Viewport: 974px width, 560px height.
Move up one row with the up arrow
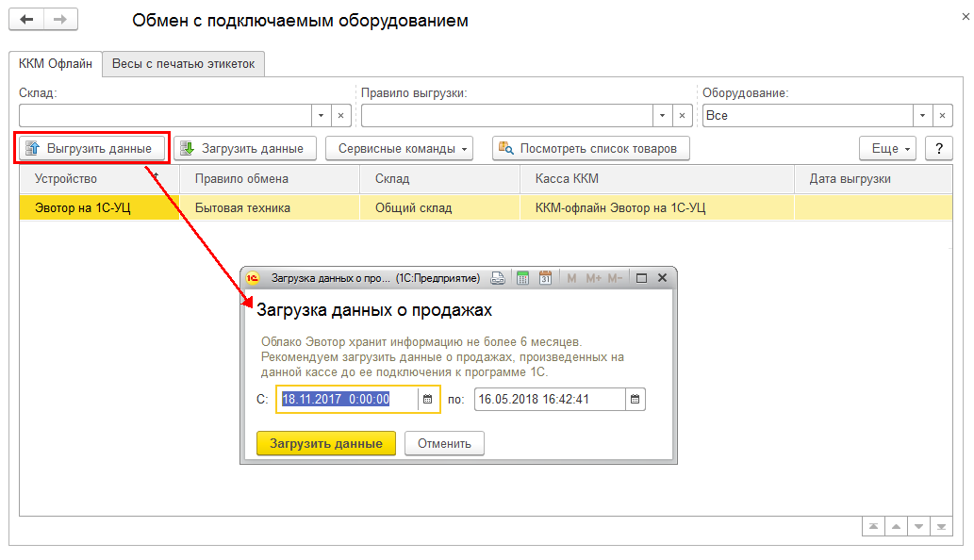pyautogui.click(x=896, y=526)
